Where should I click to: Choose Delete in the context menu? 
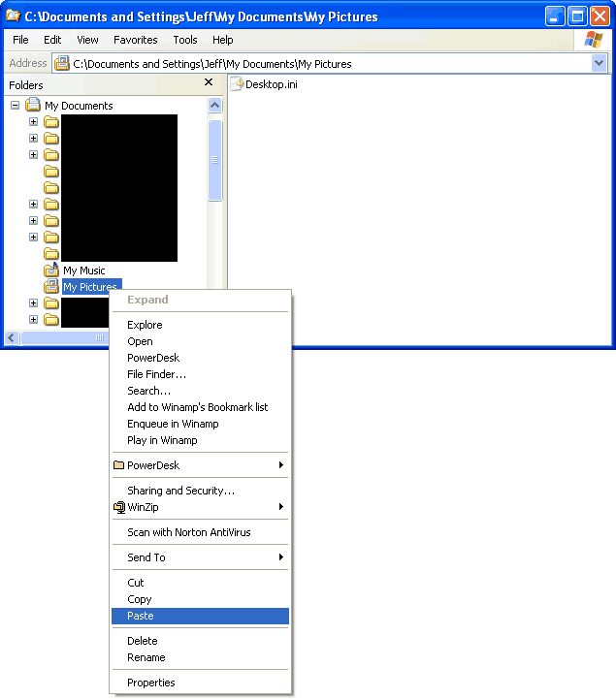point(200,641)
